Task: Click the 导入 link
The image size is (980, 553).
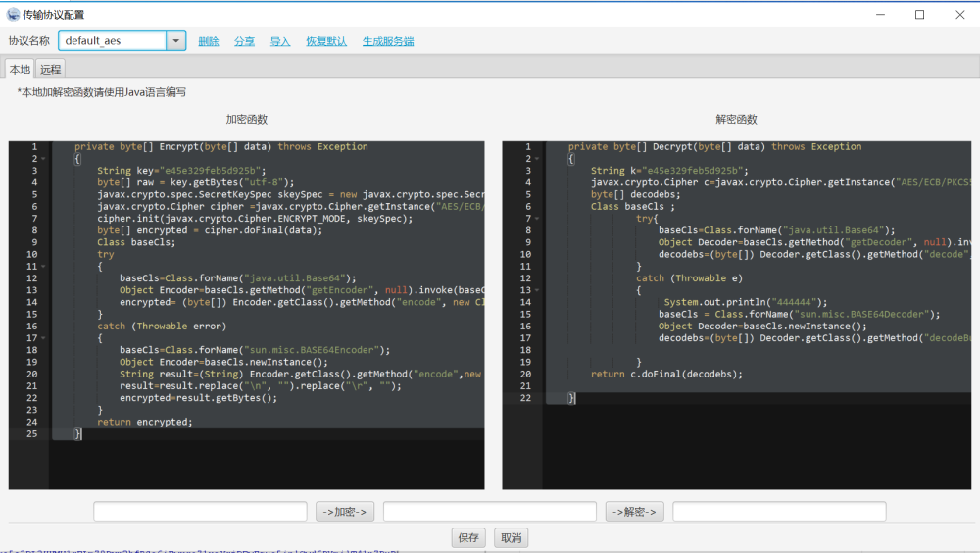Action: (280, 41)
